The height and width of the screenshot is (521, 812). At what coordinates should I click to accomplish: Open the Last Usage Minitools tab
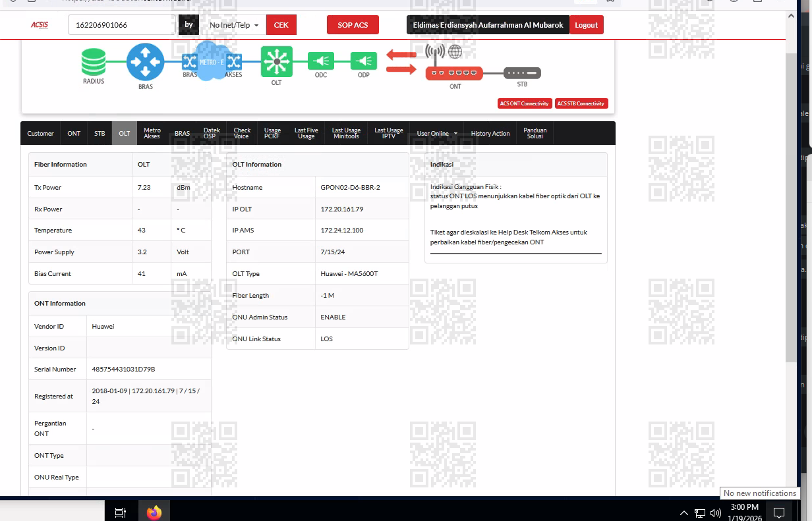point(346,134)
